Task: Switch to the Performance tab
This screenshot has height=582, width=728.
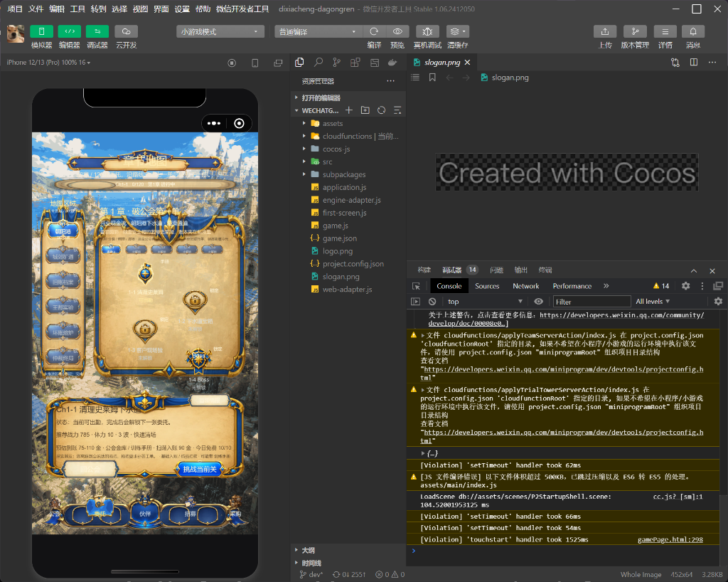Action: [572, 286]
